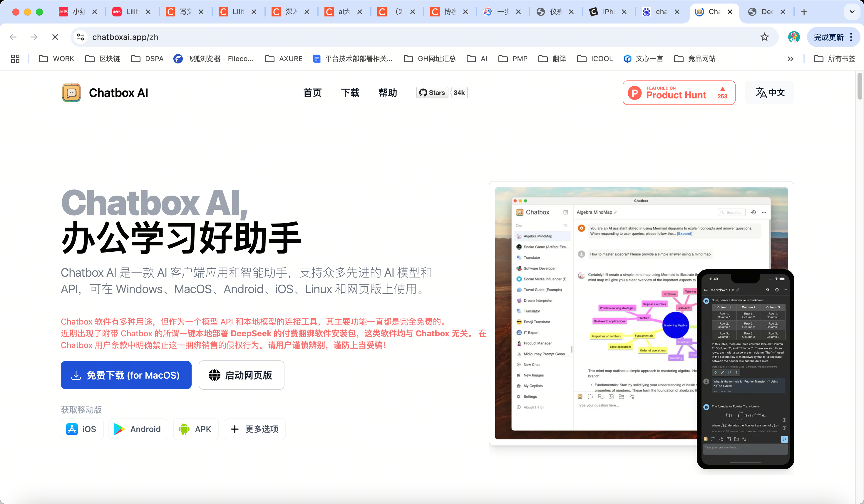The width and height of the screenshot is (864, 504).
Task: Expand 更多选项 for additional downloads
Action: coord(254,429)
